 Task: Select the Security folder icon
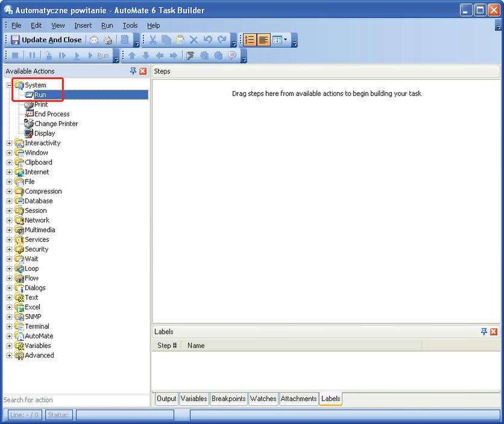pyautogui.click(x=19, y=250)
